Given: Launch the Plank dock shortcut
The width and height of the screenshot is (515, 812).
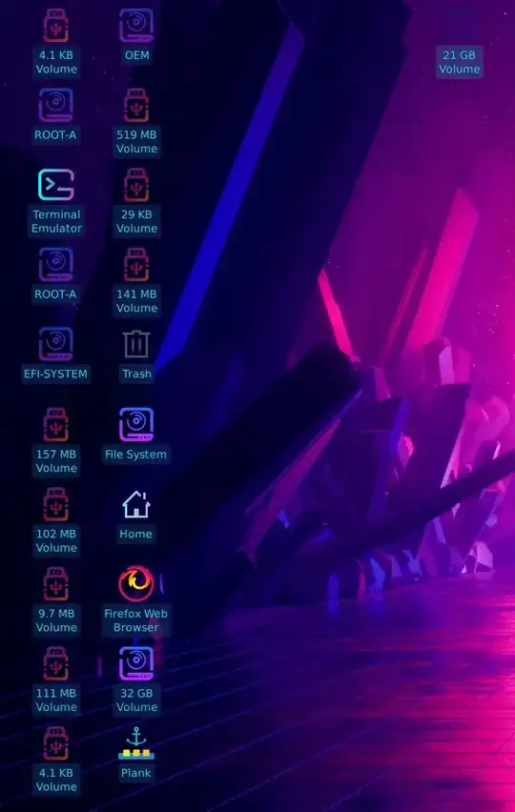Looking at the screenshot, I should (136, 743).
